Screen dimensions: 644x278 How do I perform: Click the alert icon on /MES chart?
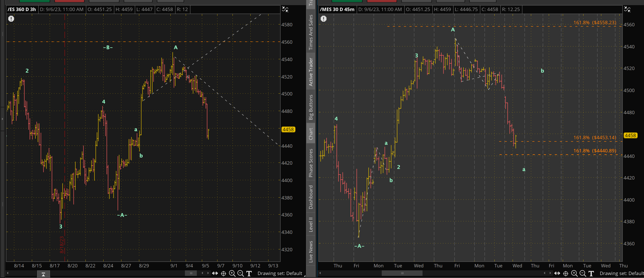coord(323,19)
